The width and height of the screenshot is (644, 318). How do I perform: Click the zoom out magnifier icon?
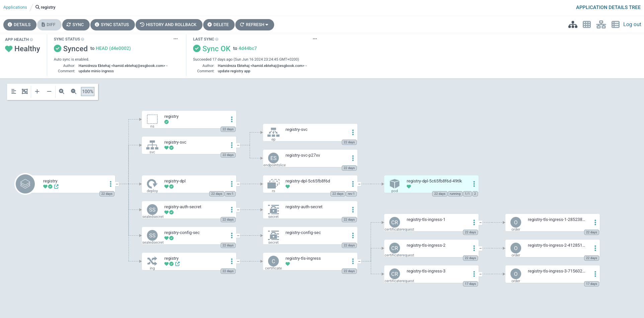click(74, 91)
